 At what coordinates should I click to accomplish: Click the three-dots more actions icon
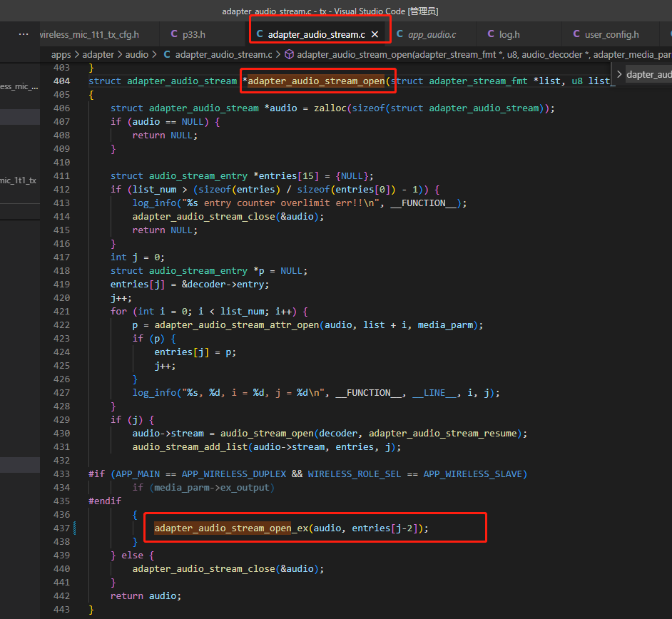point(24,34)
